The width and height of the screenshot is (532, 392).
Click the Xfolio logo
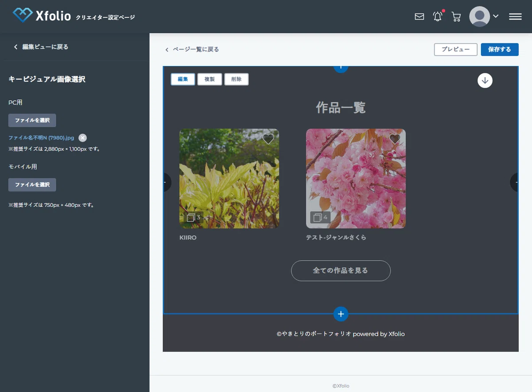click(x=42, y=16)
